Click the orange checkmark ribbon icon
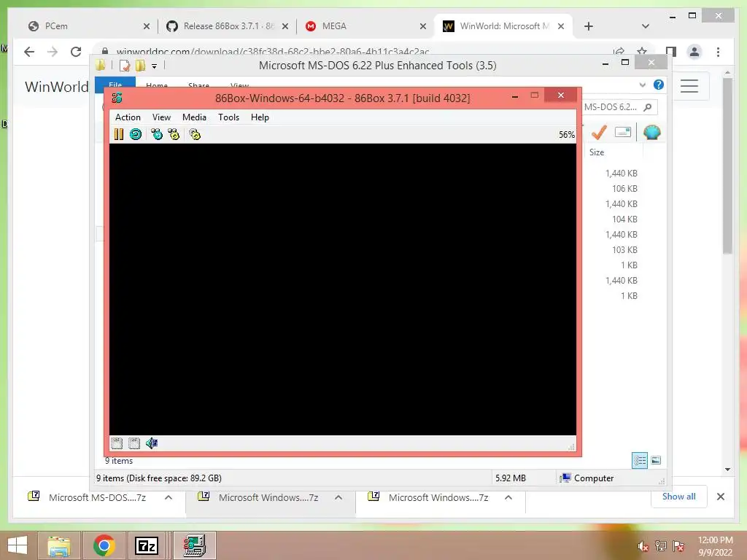 point(599,132)
